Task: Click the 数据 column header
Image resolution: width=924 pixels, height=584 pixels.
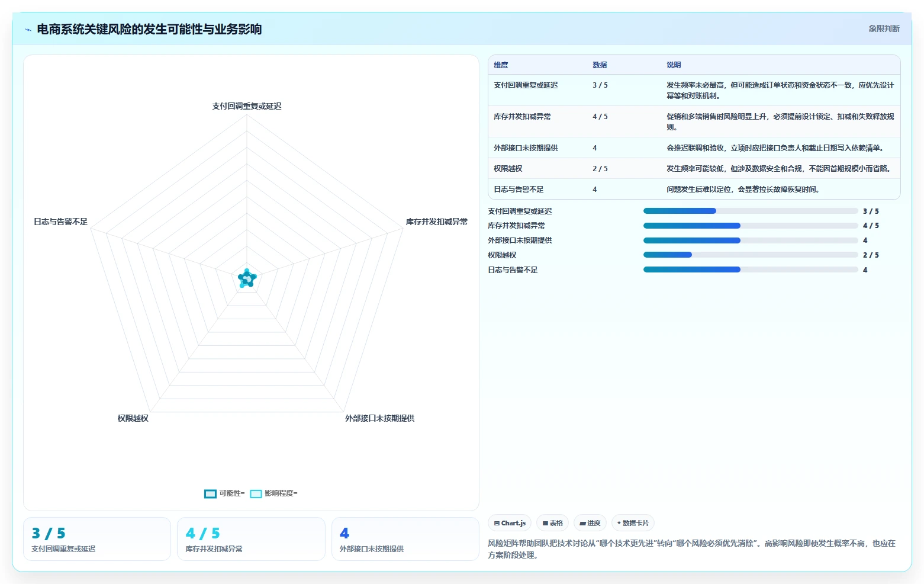Action: (600, 65)
